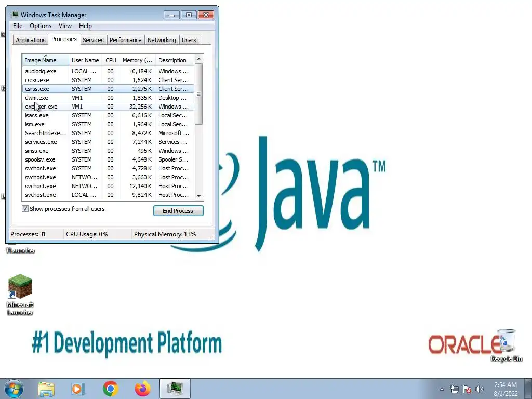532x399 pixels.
Task: Switch to the Networking tab
Action: [162, 40]
